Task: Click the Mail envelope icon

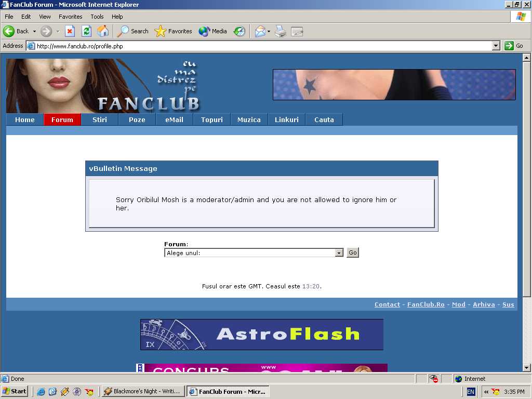Action: tap(260, 31)
